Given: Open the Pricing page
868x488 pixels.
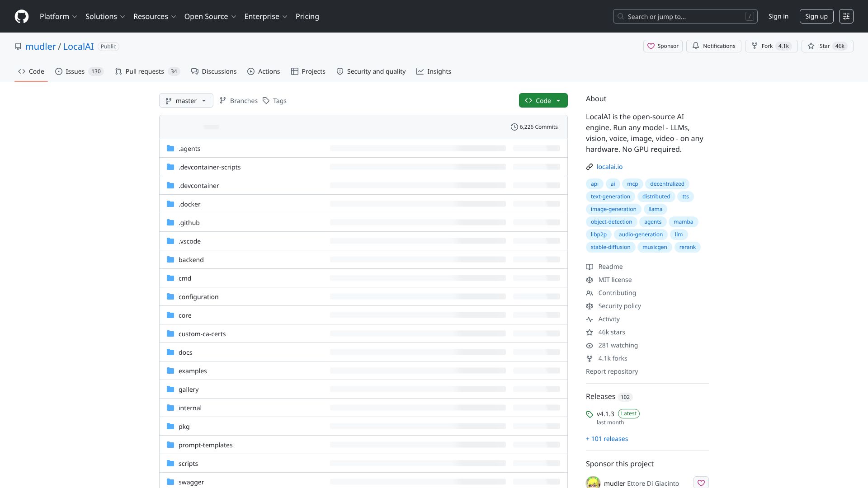Looking at the screenshot, I should [307, 16].
